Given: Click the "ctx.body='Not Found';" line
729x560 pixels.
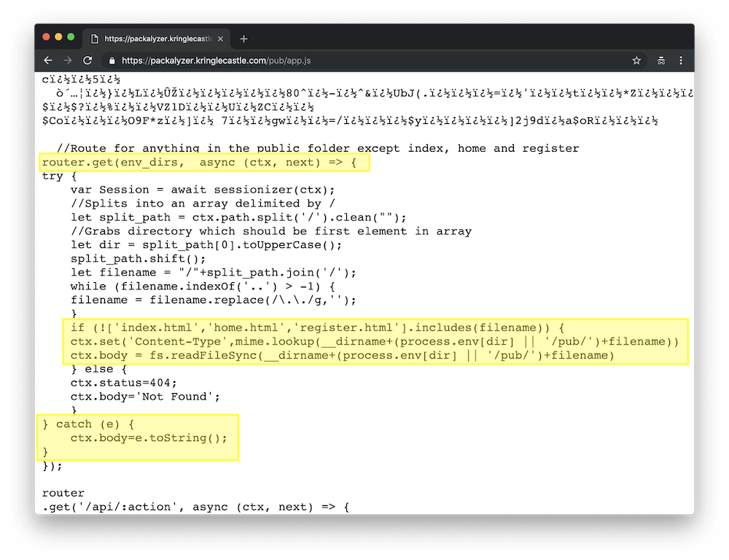Looking at the screenshot, I should 145,397.
